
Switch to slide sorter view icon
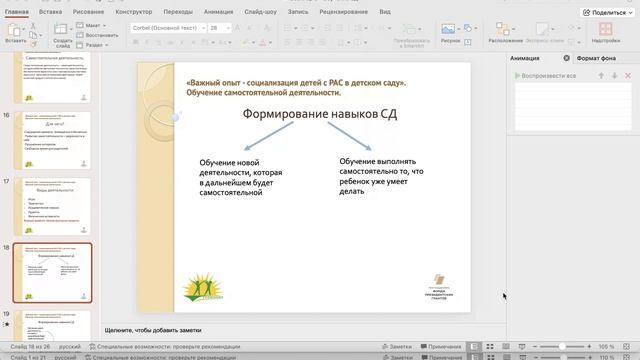(x=490, y=347)
